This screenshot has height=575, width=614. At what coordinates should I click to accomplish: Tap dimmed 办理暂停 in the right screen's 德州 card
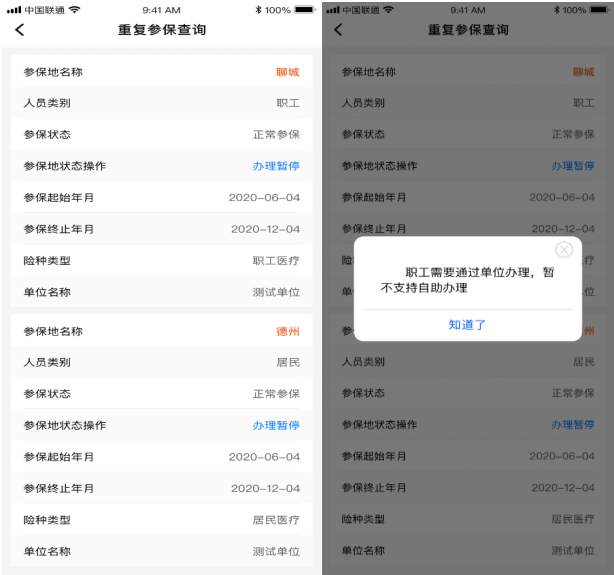pos(573,425)
